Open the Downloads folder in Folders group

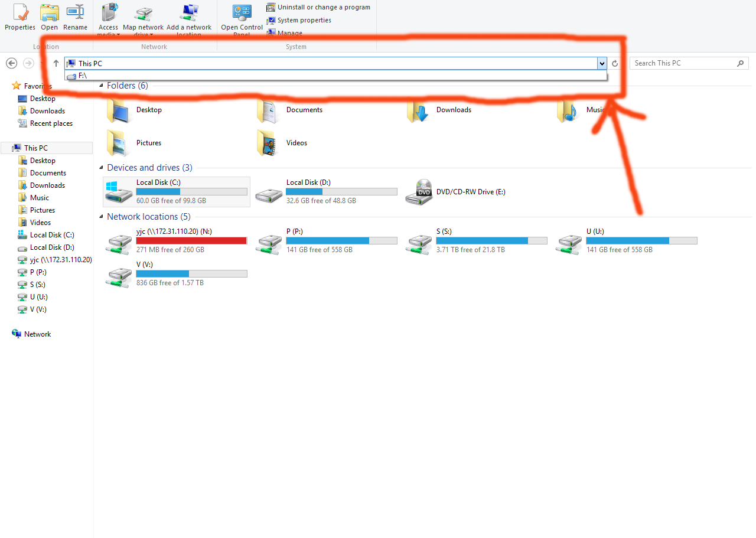(439, 110)
